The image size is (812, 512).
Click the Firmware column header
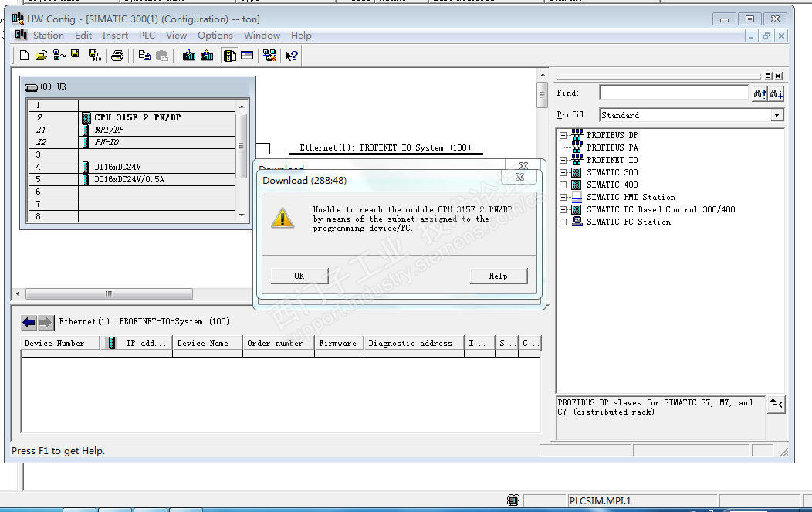coord(339,343)
